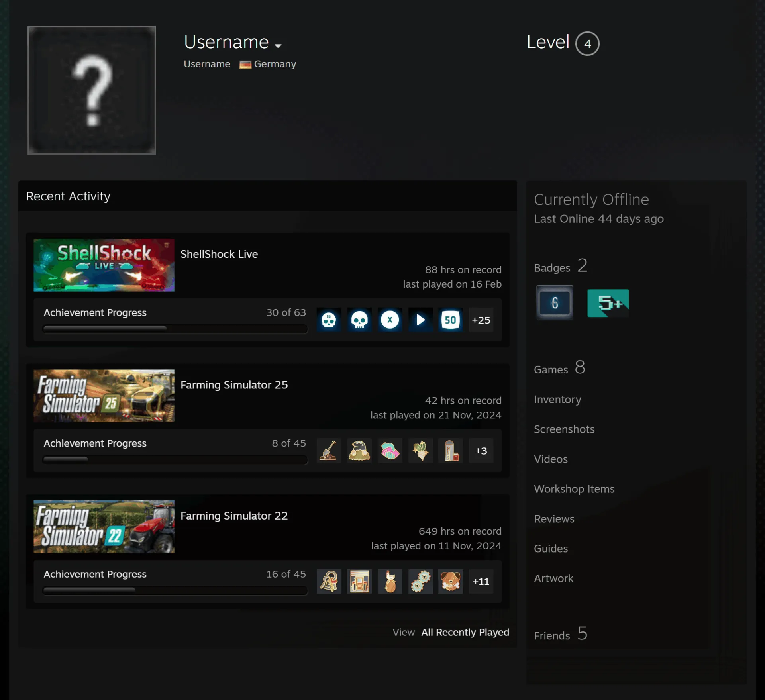Click the 5+ green badge icon
Screen dimensions: 765x700
coord(608,303)
